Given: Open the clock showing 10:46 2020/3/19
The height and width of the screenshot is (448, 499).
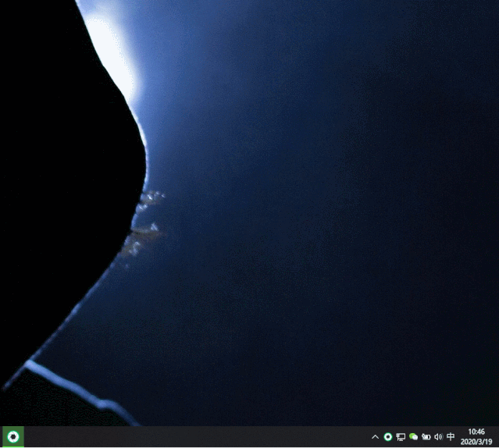Looking at the screenshot, I should [x=476, y=436].
